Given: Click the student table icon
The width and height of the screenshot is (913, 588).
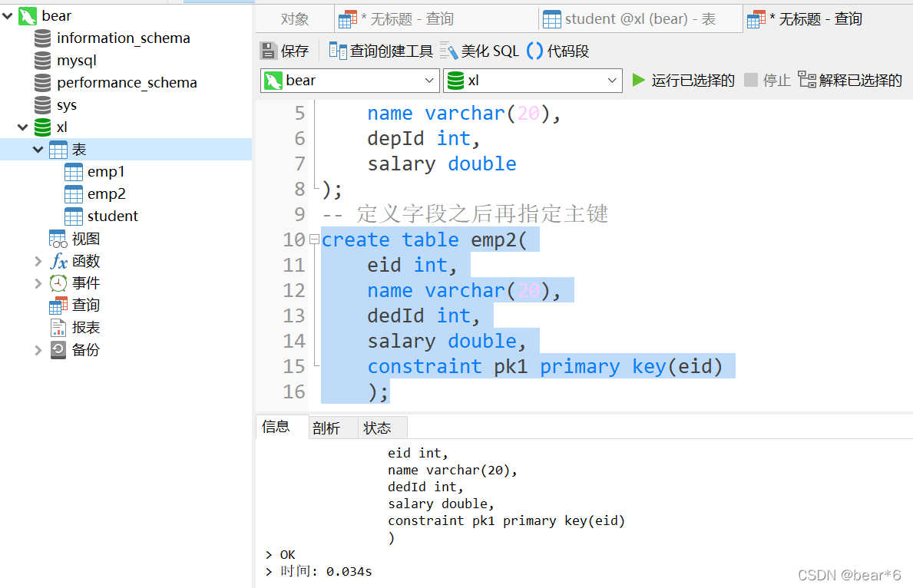Looking at the screenshot, I should pyautogui.click(x=74, y=216).
